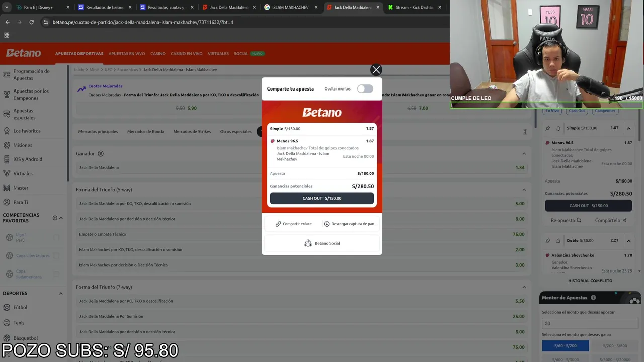The height and width of the screenshot is (362, 644).
Task: Collapse the Doble S/50.00 bet slip
Action: click(628, 241)
